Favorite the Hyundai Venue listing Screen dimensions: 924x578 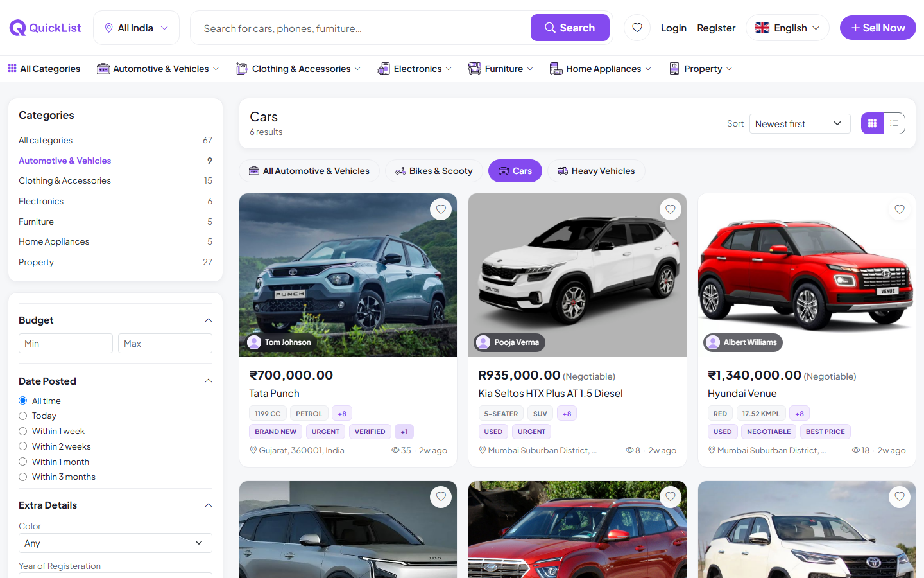900,209
